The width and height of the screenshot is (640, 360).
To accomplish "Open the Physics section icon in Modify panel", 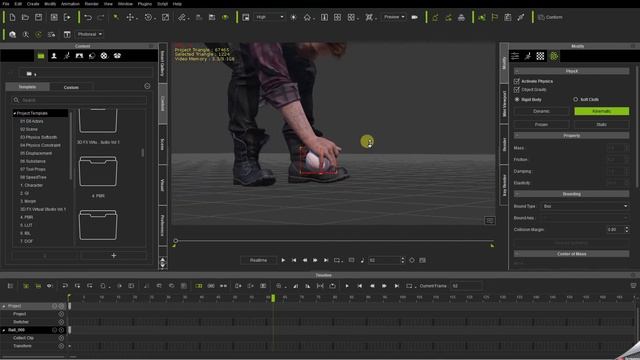I will 554,56.
